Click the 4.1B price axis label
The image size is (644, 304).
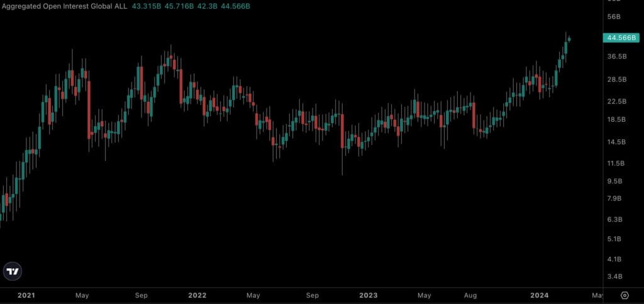614,259
